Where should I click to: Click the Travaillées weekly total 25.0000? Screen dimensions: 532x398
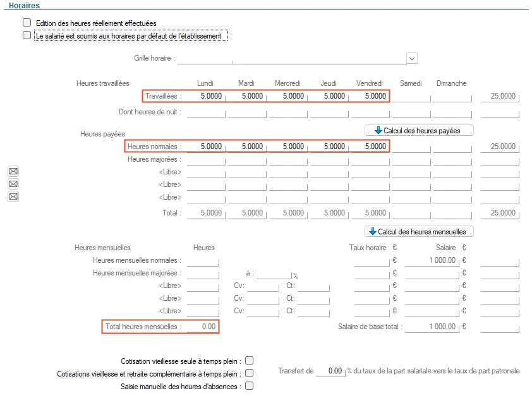click(500, 96)
